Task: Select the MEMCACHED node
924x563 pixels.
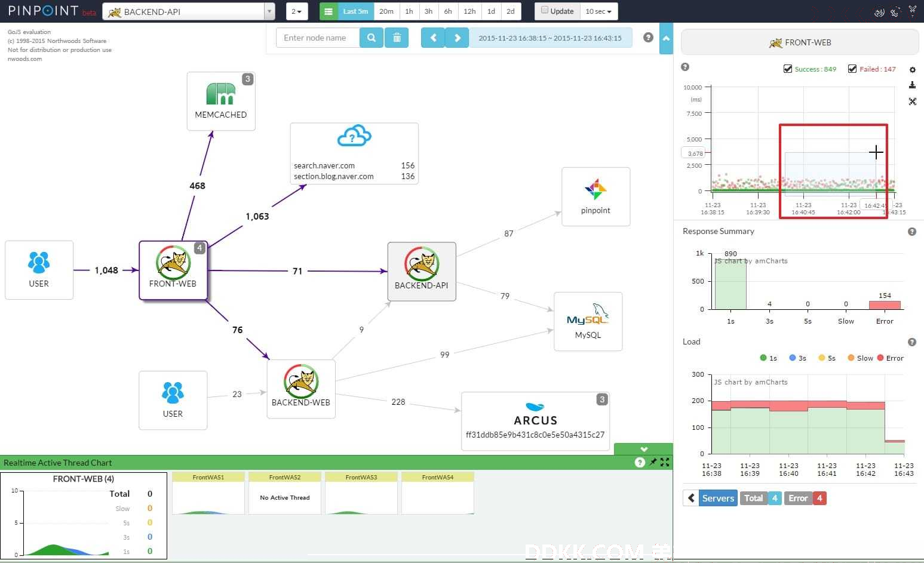Action: (x=221, y=101)
